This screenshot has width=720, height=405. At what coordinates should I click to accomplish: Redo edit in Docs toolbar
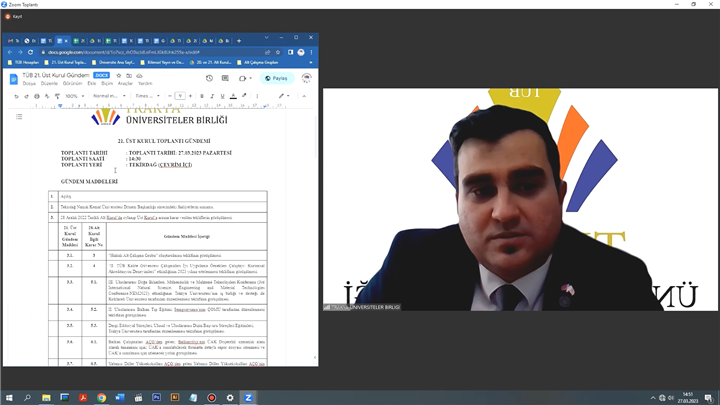[x=27, y=96]
